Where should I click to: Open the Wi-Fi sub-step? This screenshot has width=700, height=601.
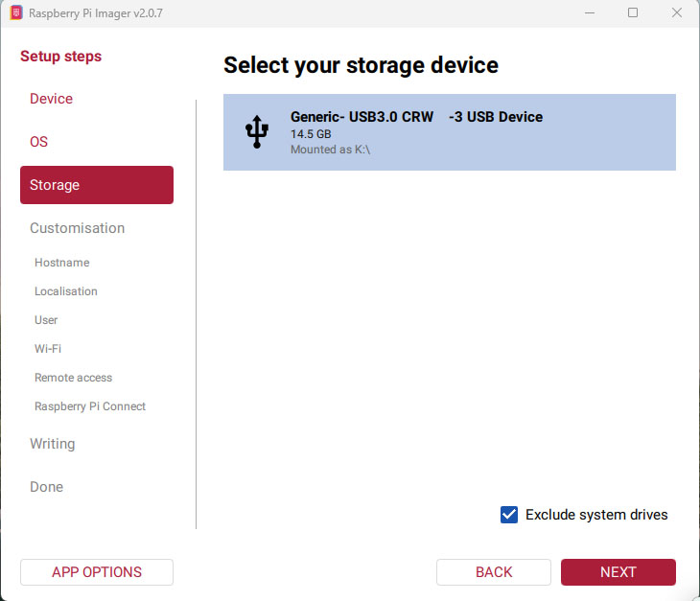tap(48, 349)
